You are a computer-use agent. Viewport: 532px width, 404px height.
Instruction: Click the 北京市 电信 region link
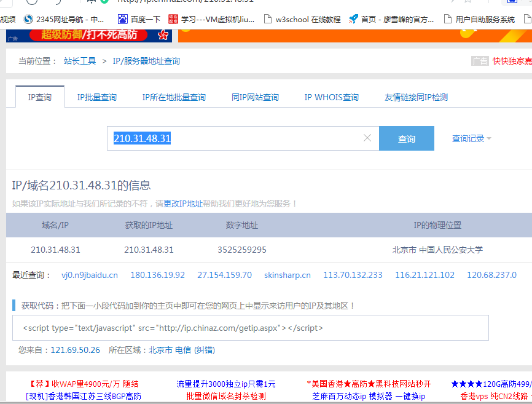(170, 350)
